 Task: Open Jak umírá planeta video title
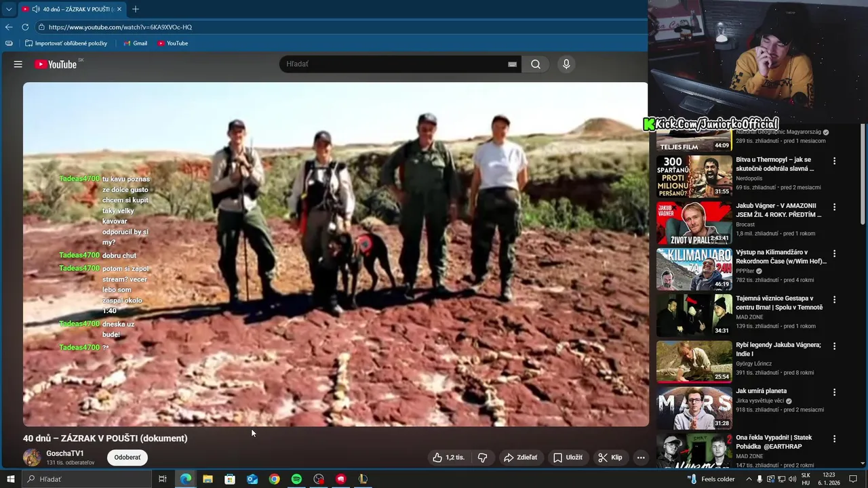(762, 391)
